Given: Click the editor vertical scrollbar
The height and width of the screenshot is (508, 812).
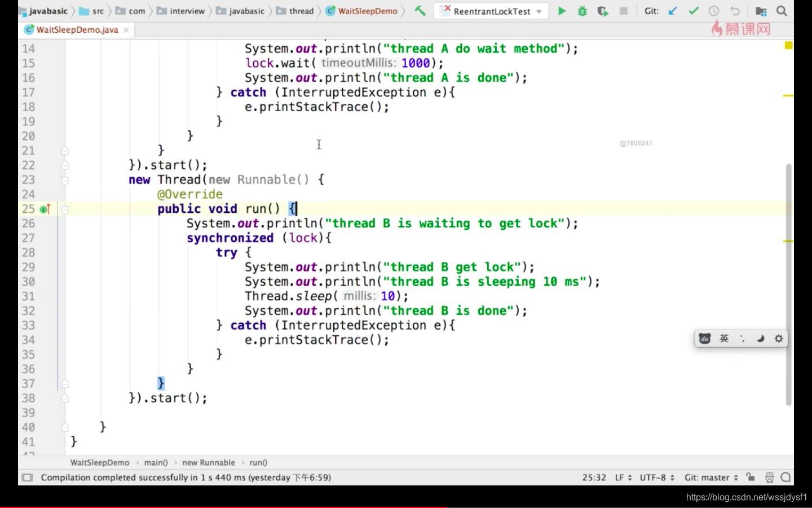Looking at the screenshot, I should (x=788, y=284).
